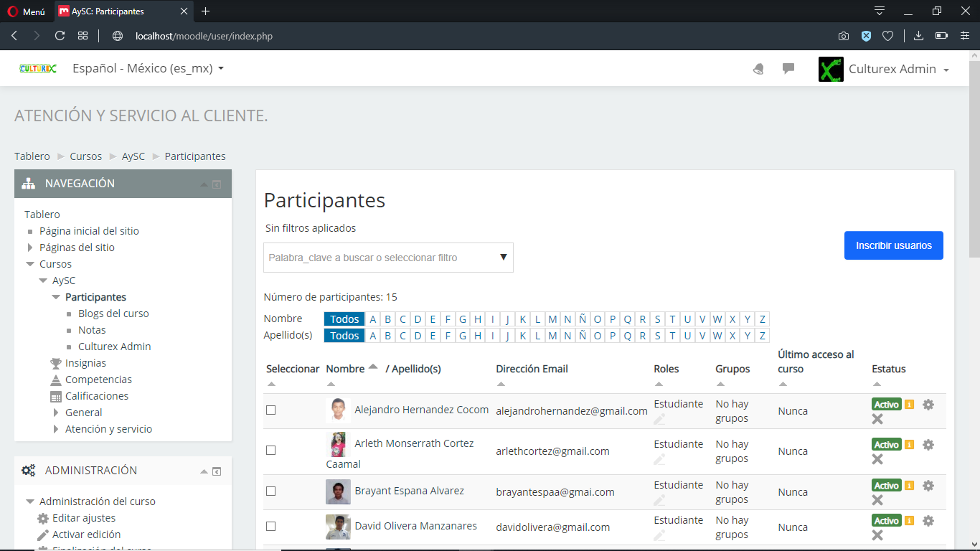Open the messages chat bubble icon
This screenshot has width=980, height=551.
788,69
